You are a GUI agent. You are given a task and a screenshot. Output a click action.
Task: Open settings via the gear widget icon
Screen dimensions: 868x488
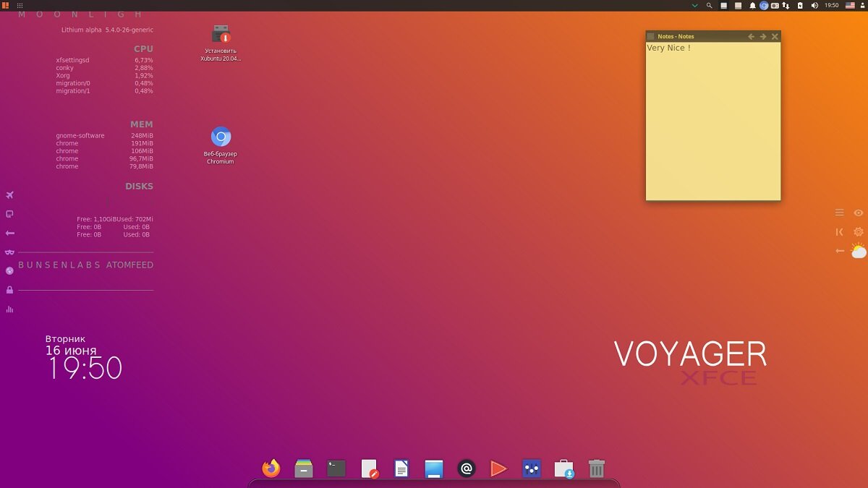pyautogui.click(x=858, y=231)
